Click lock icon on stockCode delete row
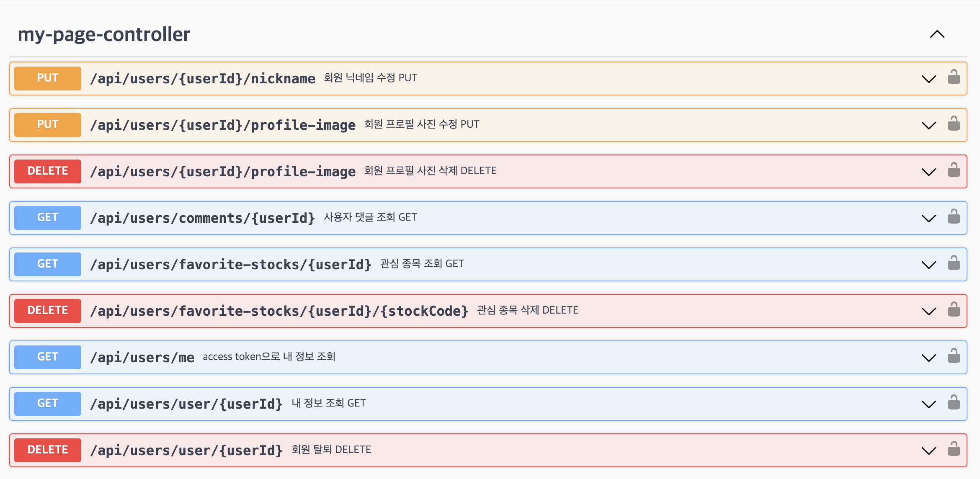This screenshot has height=479, width=980. point(954,310)
